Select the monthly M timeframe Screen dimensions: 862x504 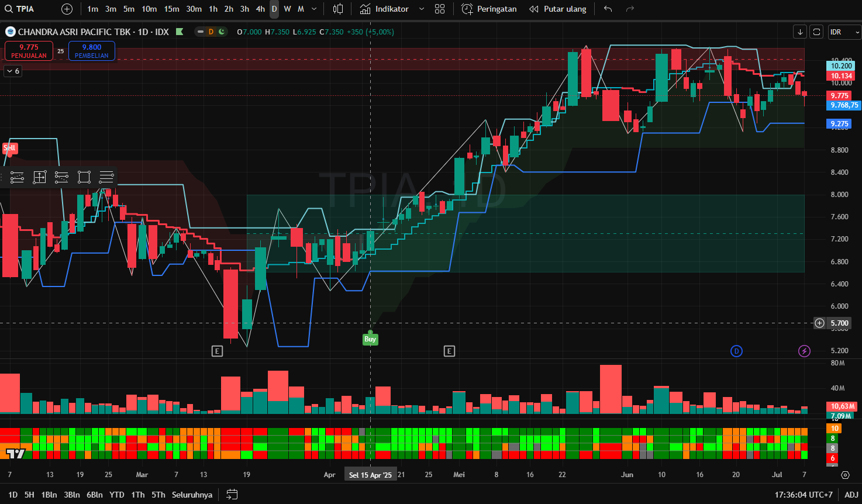coord(301,9)
